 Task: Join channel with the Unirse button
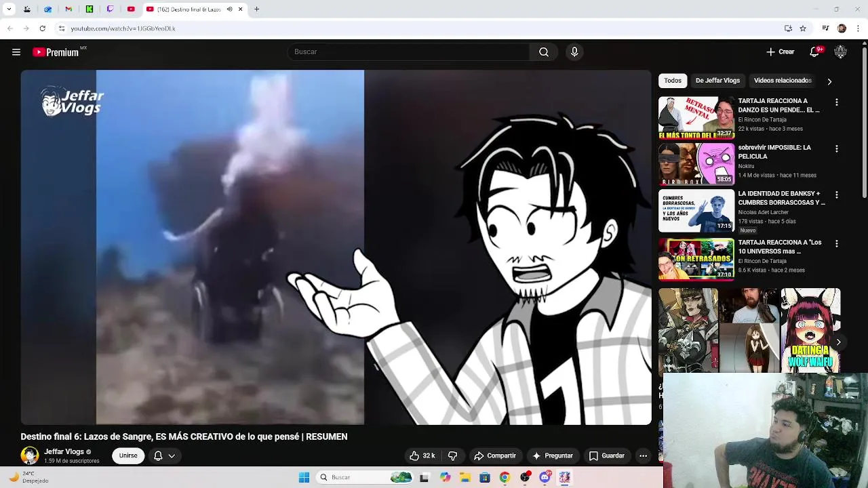click(x=128, y=456)
